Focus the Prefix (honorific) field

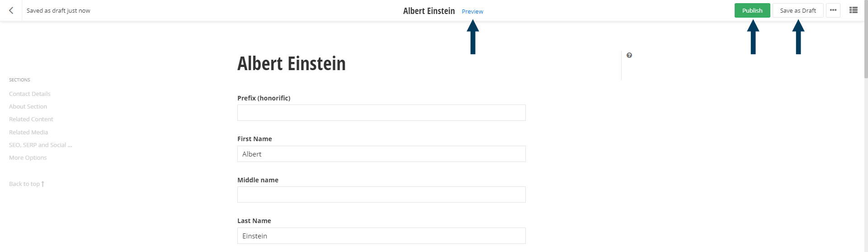(381, 113)
